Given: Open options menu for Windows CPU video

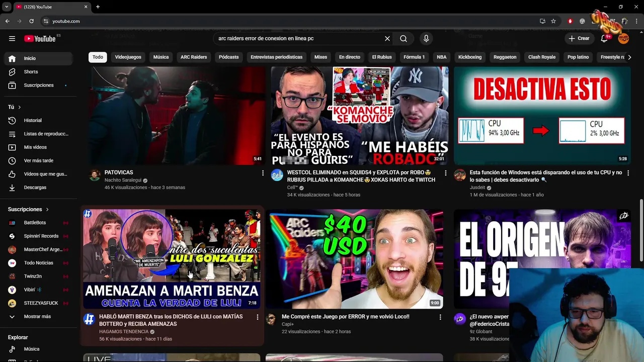Looking at the screenshot, I should (628, 173).
